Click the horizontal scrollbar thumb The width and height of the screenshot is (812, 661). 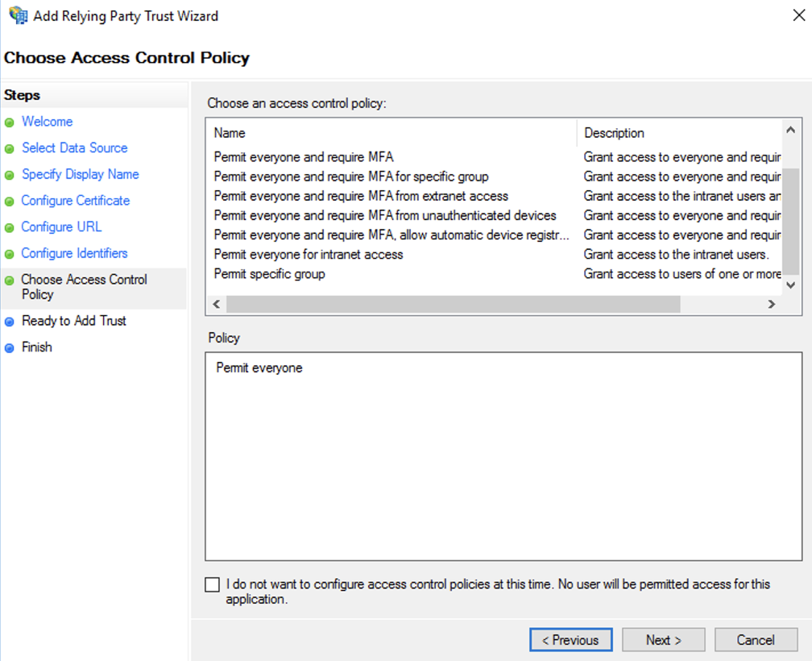pyautogui.click(x=453, y=305)
